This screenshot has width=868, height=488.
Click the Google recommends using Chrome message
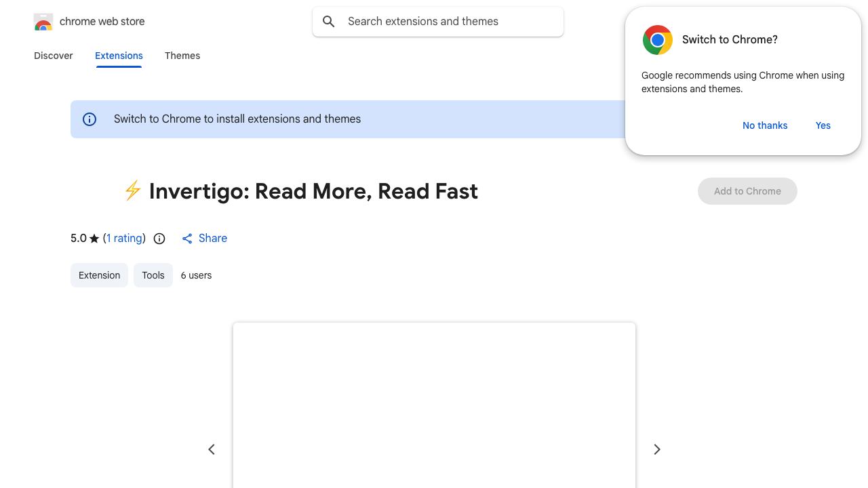click(x=743, y=82)
